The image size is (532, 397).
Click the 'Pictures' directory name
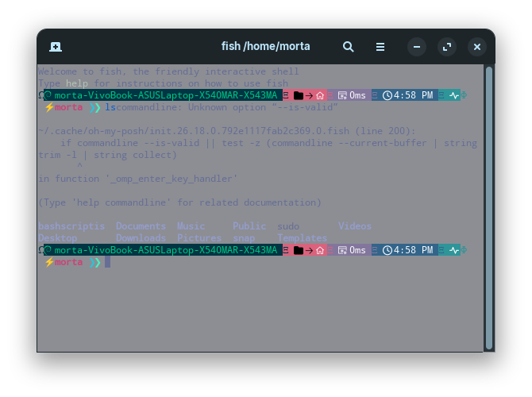[199, 238]
